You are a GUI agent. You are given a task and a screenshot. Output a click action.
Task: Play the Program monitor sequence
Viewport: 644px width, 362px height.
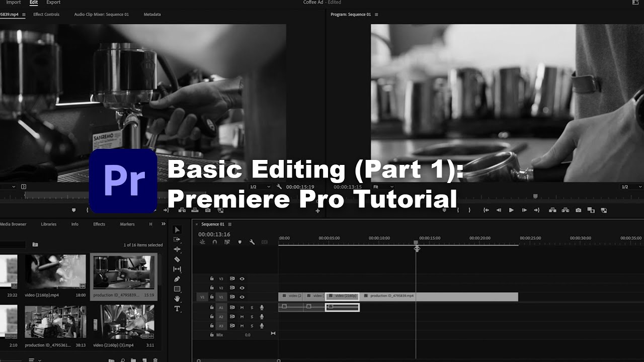point(511,210)
